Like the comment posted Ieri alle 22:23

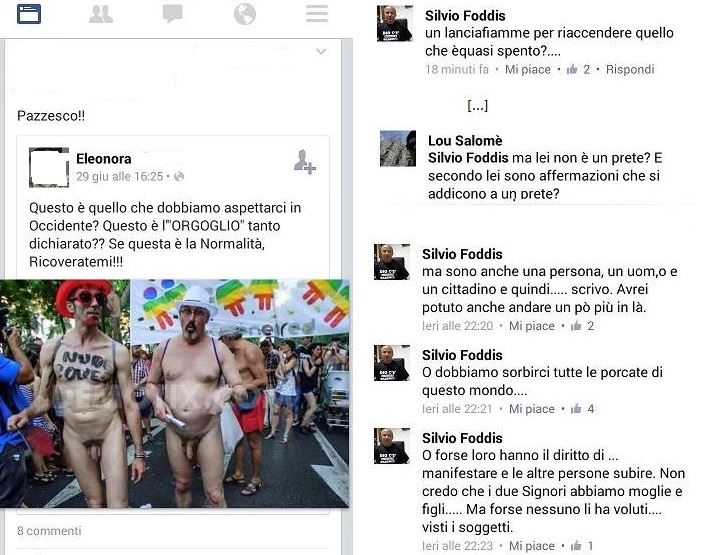[x=532, y=546]
